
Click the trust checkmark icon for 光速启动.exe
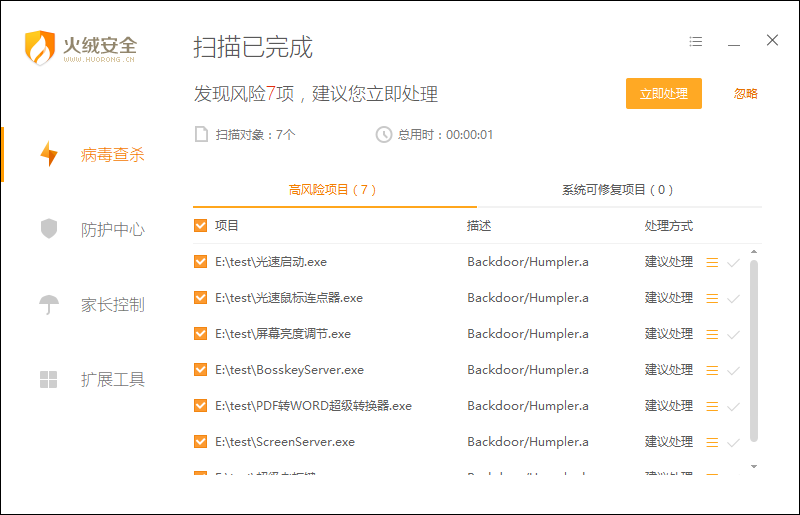coord(733,263)
